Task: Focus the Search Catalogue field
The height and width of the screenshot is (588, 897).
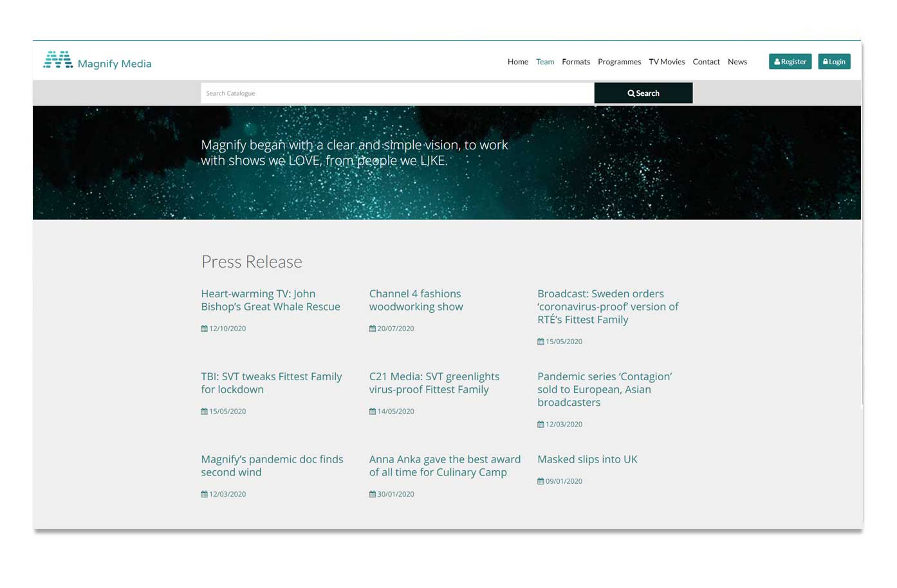Action: 397,93
